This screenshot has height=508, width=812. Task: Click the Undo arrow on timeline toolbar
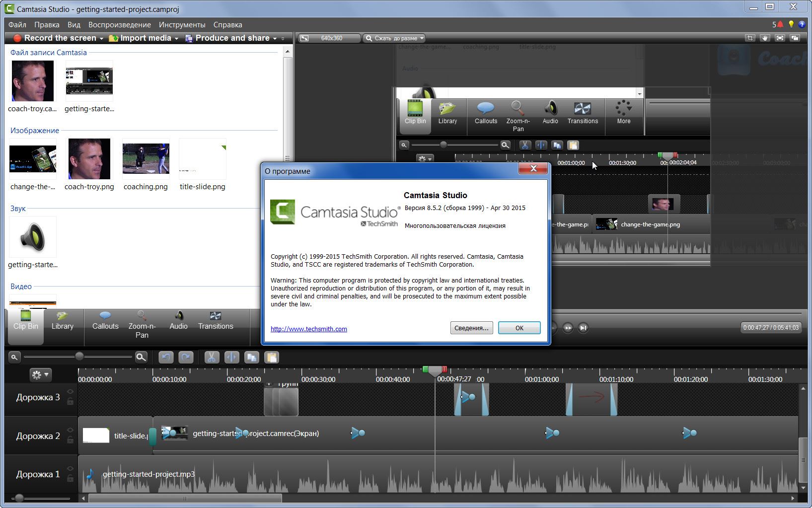pos(166,357)
